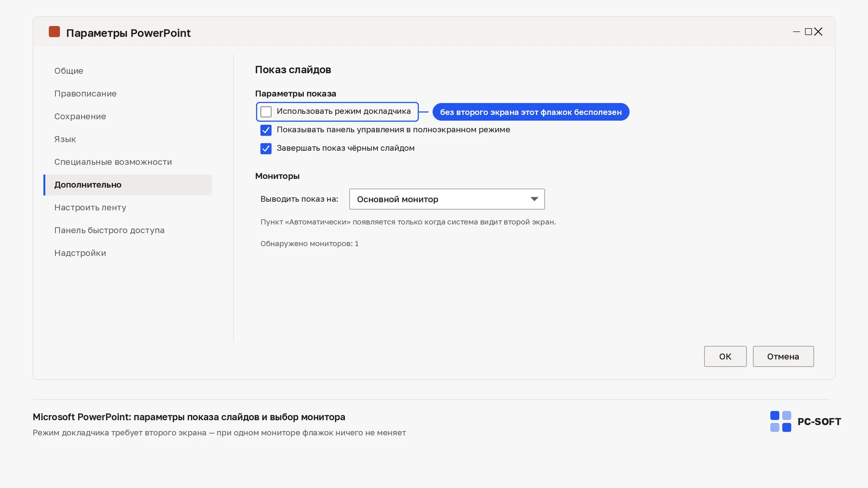Click the PowerPoint app icon in title bar
The width and height of the screenshot is (868, 488).
tap(54, 32)
